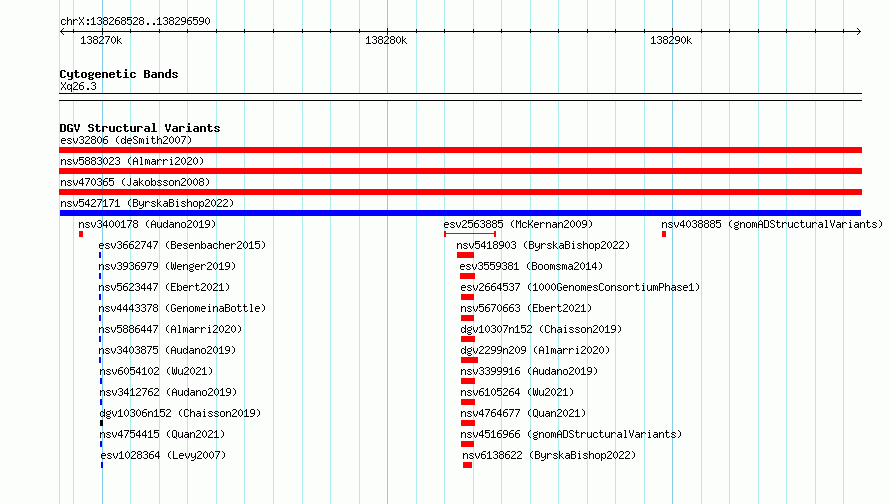
Task: Open nsv5418903 (ByrskaBishop2022) label
Action: (x=543, y=245)
